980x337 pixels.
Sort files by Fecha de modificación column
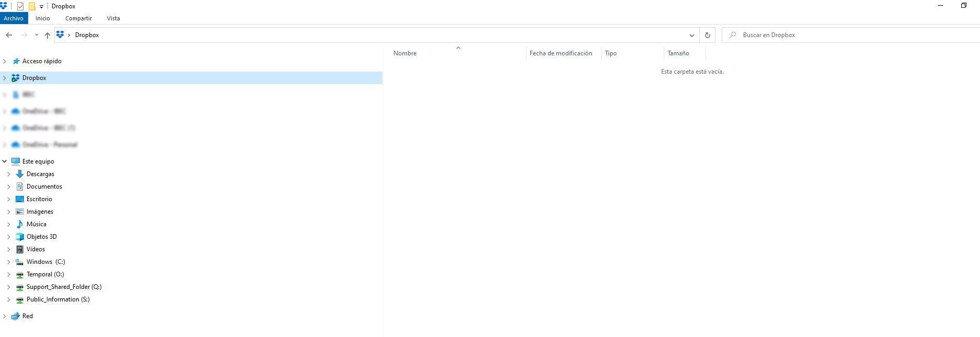[x=560, y=53]
